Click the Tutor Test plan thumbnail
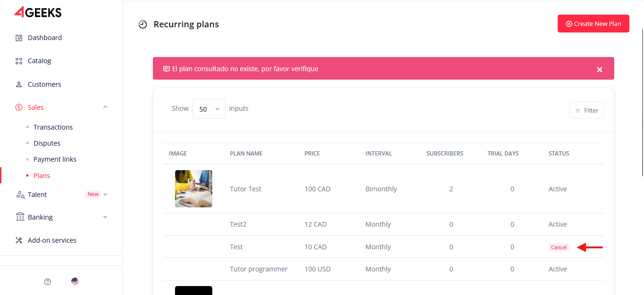Image resolution: width=644 pixels, height=295 pixels. 193,189
